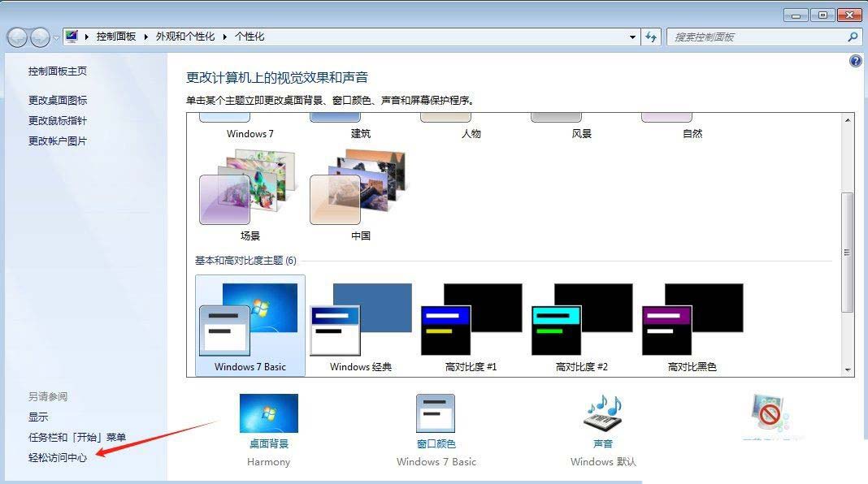Viewport: 868px width, 484px height.
Task: Select the Windows 7 Basic theme
Action: click(x=250, y=325)
